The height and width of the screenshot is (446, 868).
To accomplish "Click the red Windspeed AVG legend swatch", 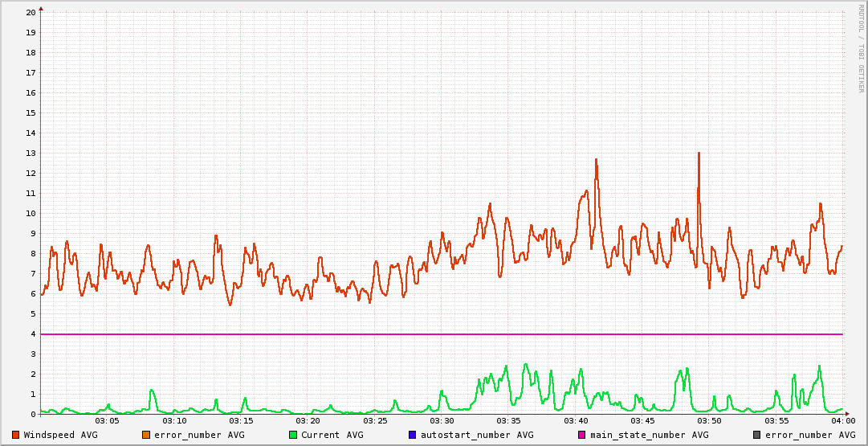I will pyautogui.click(x=15, y=435).
